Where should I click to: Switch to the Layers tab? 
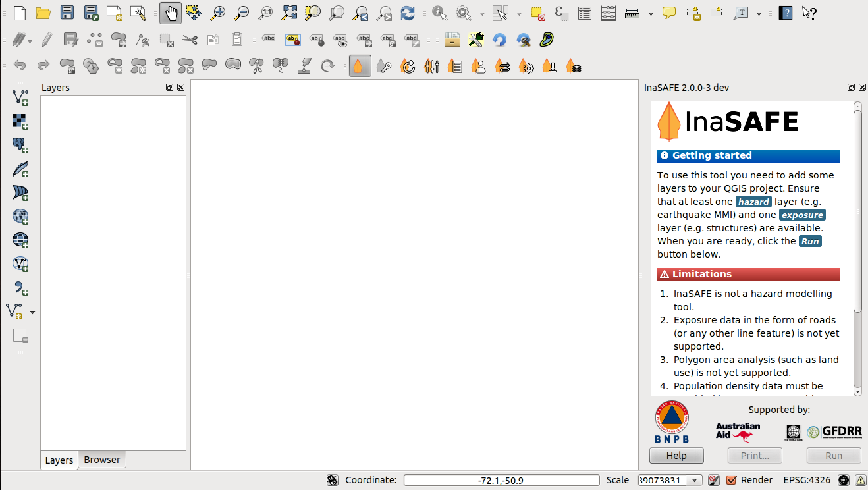[x=59, y=460]
